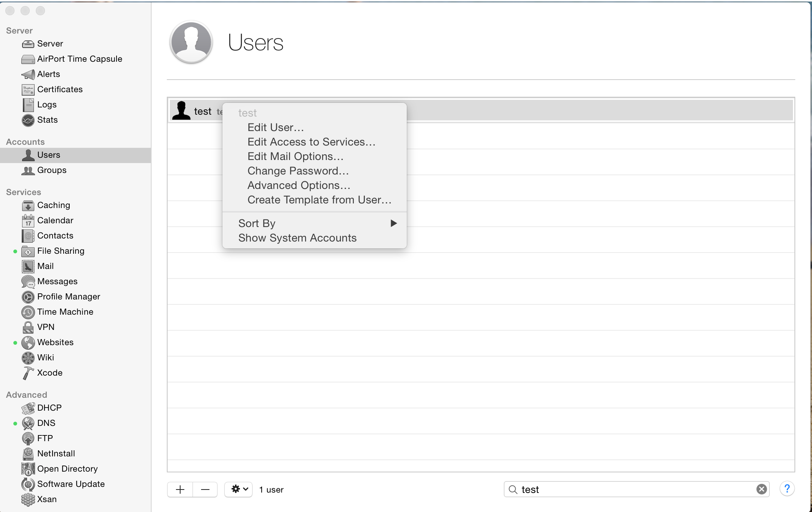Screen dimensions: 812x512
Task: Open the gear action dropdown menu
Action: [x=238, y=489]
